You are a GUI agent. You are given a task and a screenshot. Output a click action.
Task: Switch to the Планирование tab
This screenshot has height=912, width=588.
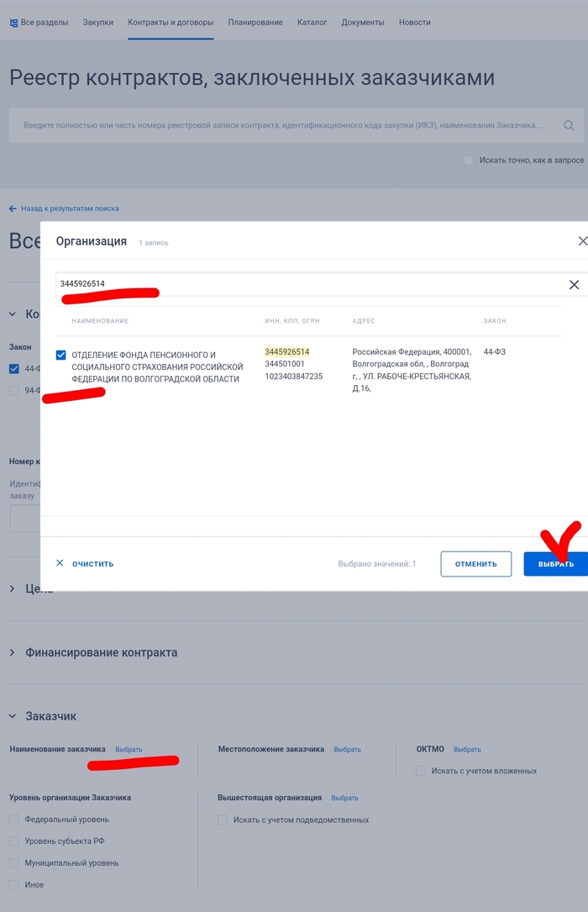coord(255,23)
